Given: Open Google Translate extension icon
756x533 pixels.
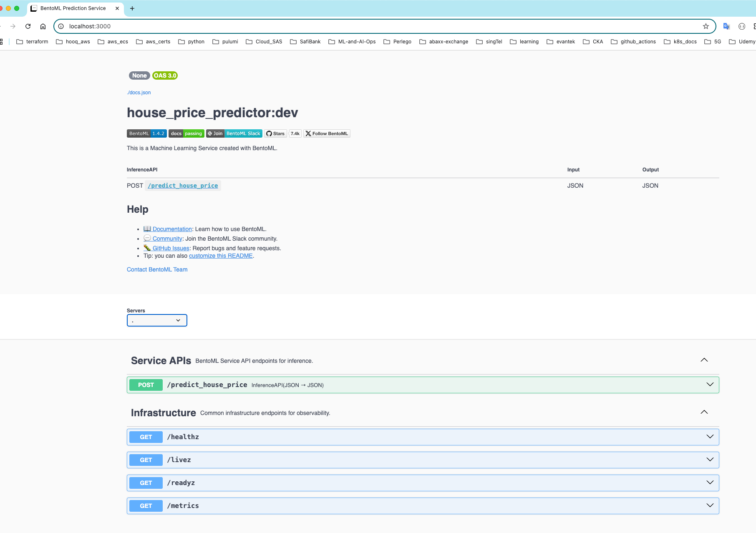Looking at the screenshot, I should click(x=726, y=26).
